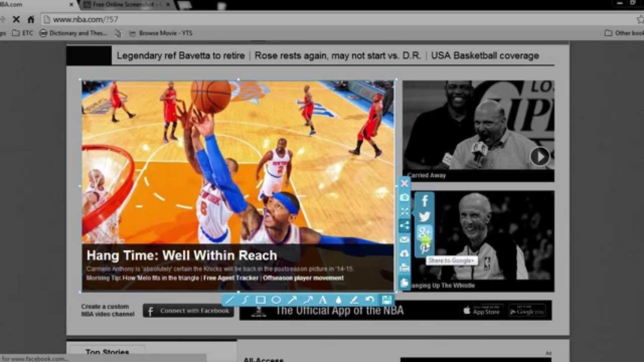The height and width of the screenshot is (362, 644).
Task: Upload screenshot using the cloud icon
Action: click(404, 254)
